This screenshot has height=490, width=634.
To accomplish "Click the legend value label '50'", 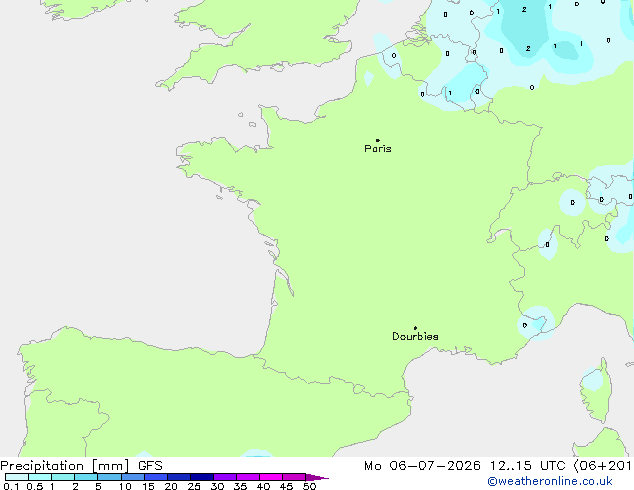I will (309, 486).
